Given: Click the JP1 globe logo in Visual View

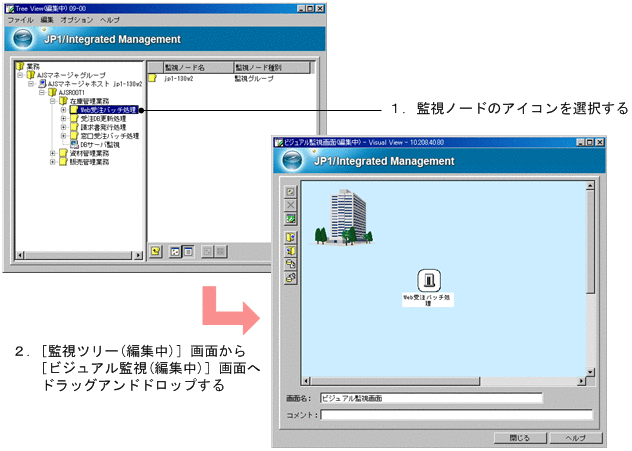Looking at the screenshot, I should (292, 160).
